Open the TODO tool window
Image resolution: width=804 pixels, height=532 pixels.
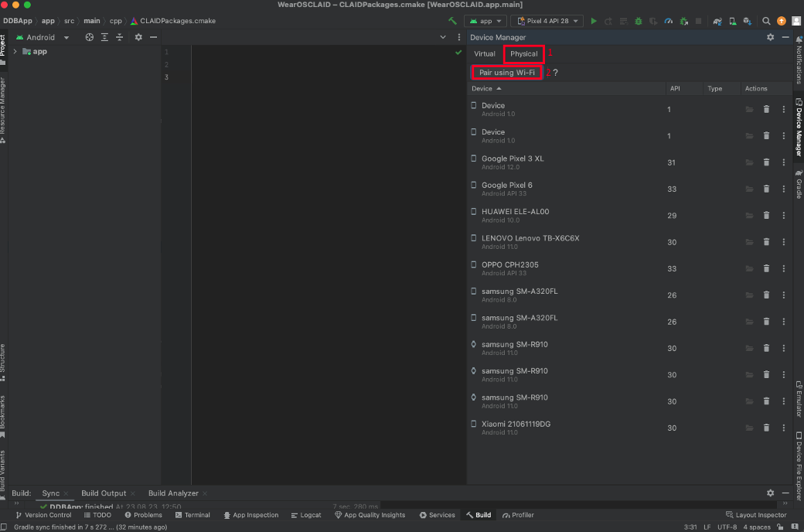click(x=97, y=515)
